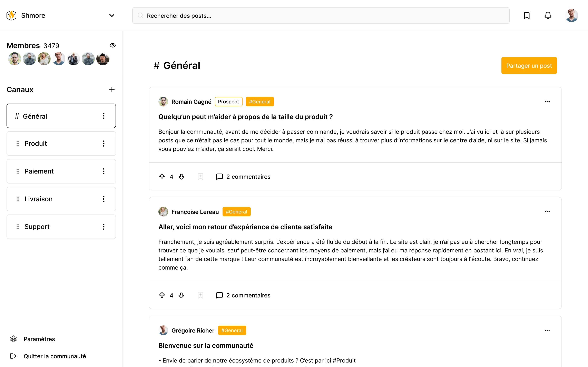Open notifications bell icon
This screenshot has width=588, height=367.
pyautogui.click(x=548, y=15)
